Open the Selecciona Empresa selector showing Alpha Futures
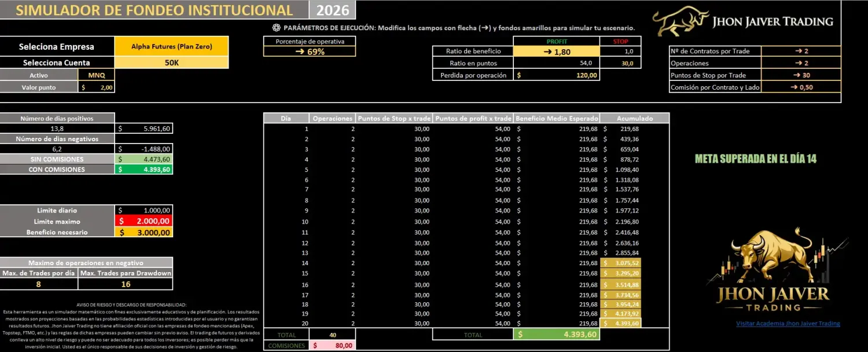868x352 pixels. (172, 46)
